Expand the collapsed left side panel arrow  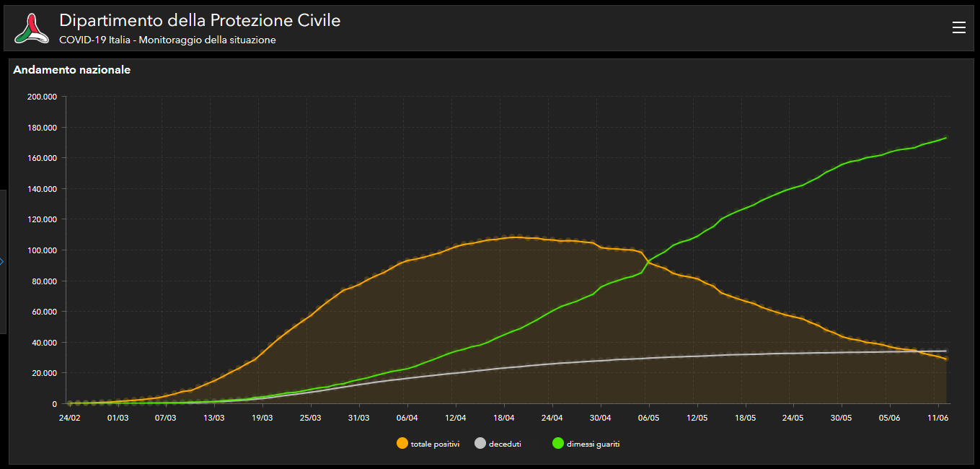(x=2, y=261)
